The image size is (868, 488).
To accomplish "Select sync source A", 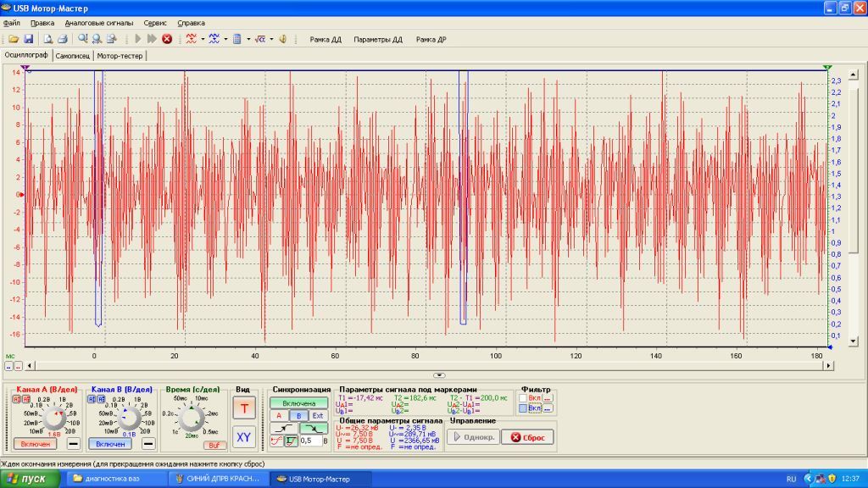I will tap(279, 415).
